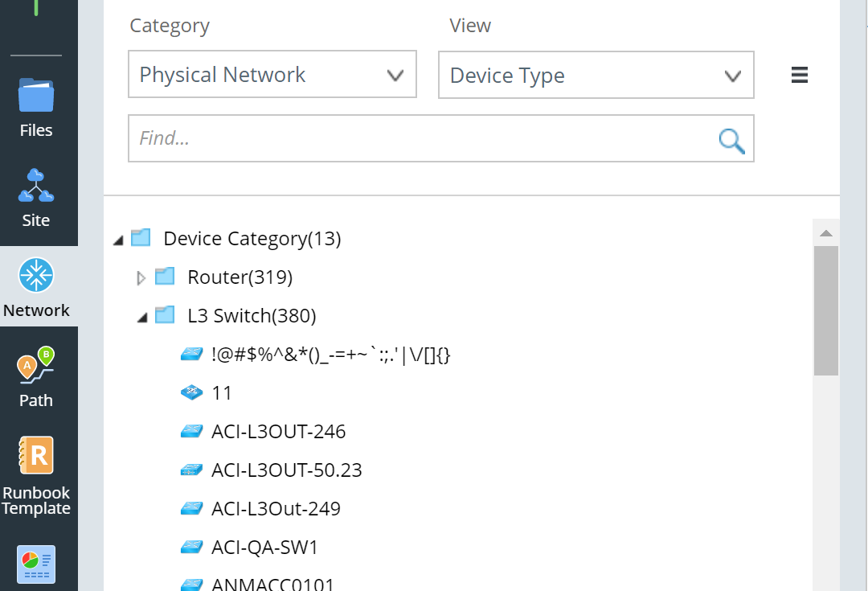Click inside the Find search field
The height and width of the screenshot is (591, 868).
click(x=362, y=137)
